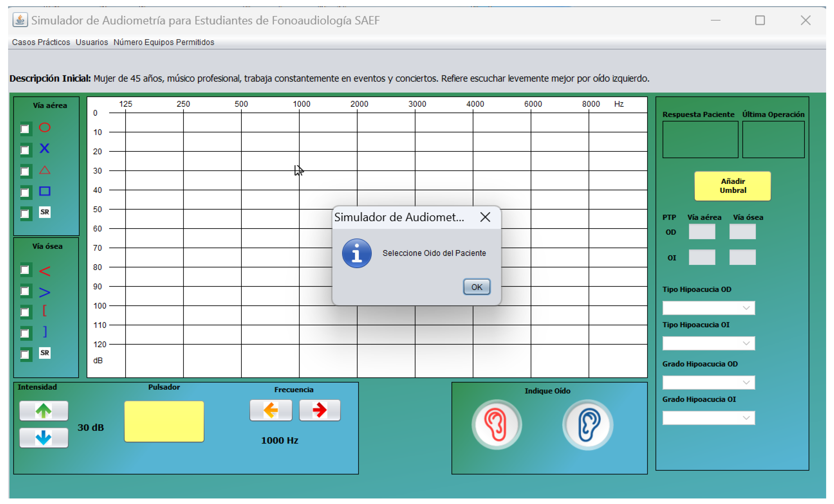Tick the red bracket bone conduction checkbox

(25, 312)
